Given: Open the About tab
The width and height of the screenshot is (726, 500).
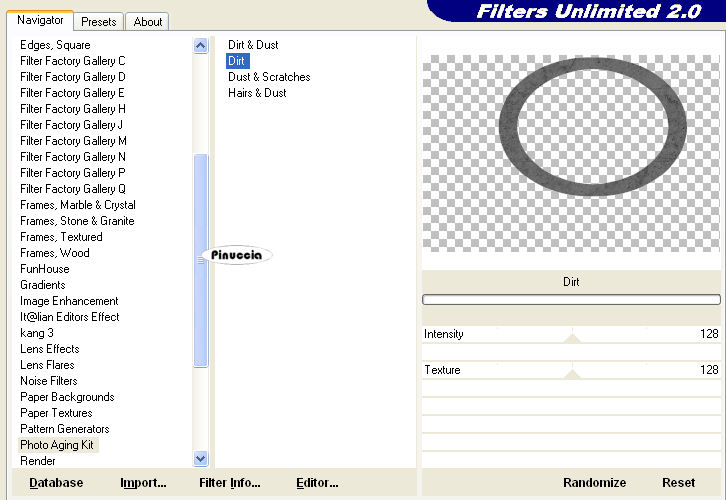Looking at the screenshot, I should 148,22.
